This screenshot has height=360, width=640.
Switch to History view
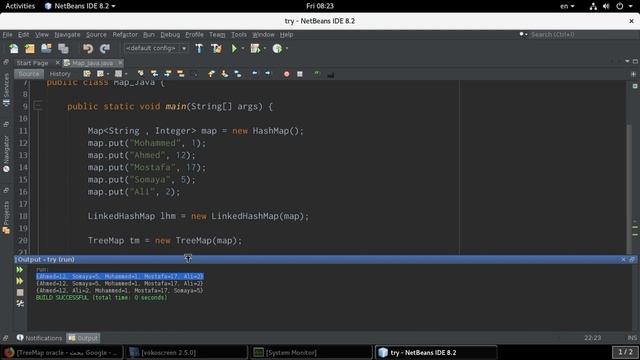60,74
